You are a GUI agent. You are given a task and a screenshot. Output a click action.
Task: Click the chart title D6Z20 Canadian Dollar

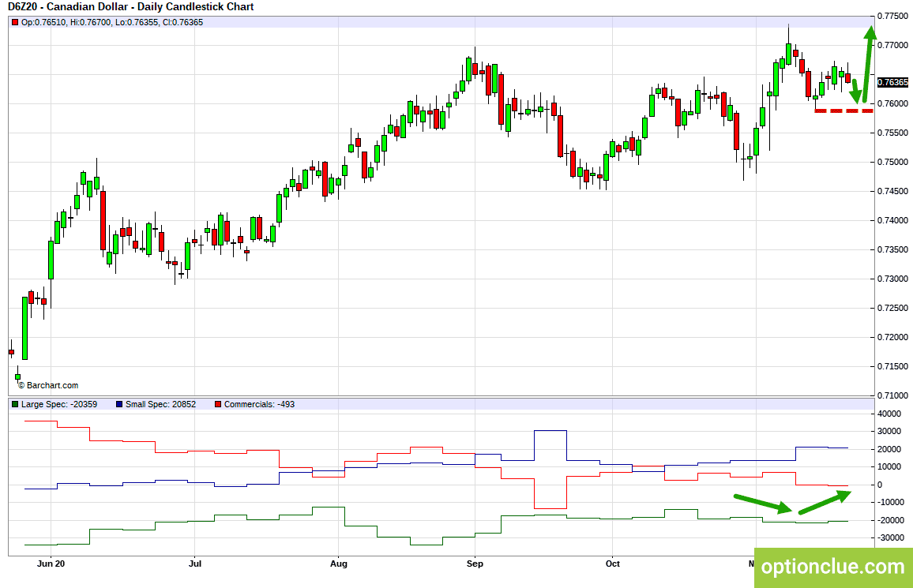(x=131, y=7)
